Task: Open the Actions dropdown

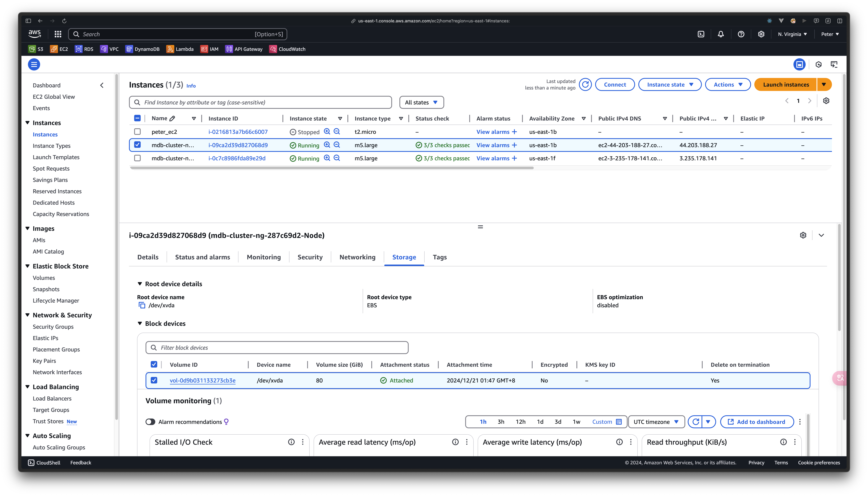Action: click(x=728, y=84)
